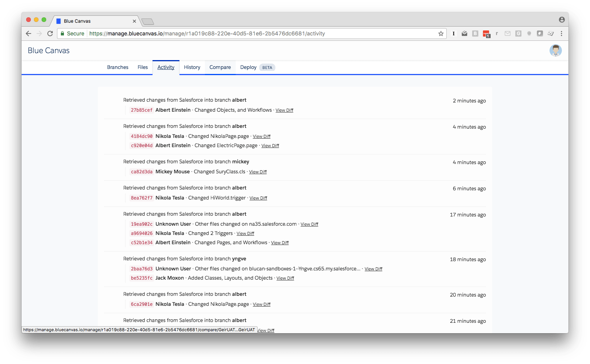Click View Diff for commit 27b85cef
Viewport: 590px width, 364px height.
(x=285, y=110)
